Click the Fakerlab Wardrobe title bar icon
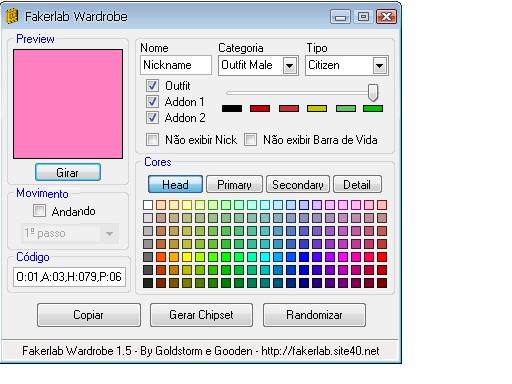Screen dimensions: 512x384 (x=12, y=16)
